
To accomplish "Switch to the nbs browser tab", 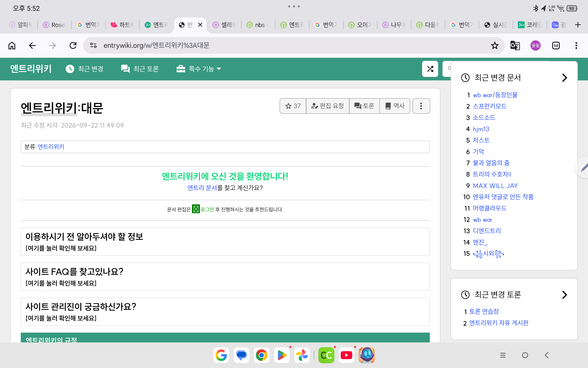I will click(258, 25).
